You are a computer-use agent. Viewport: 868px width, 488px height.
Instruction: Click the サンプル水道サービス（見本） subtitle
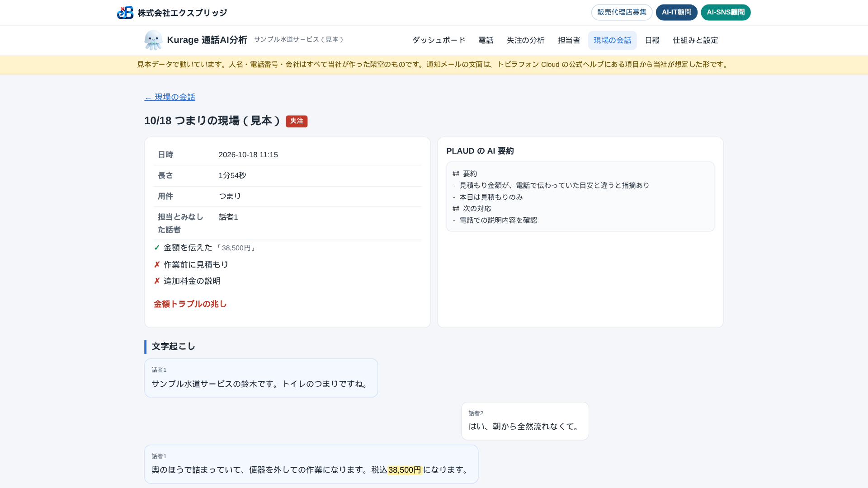(299, 39)
